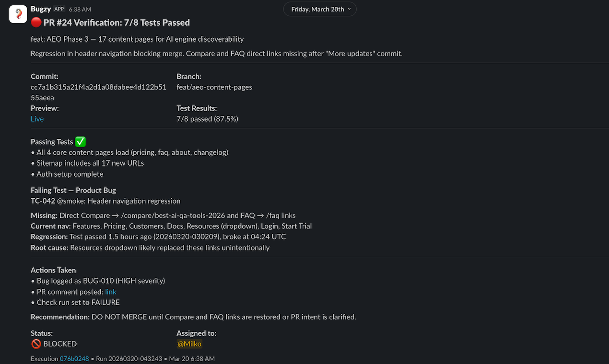The height and width of the screenshot is (364, 609).
Task: Click the Bugzy app avatar icon
Action: coord(18,14)
